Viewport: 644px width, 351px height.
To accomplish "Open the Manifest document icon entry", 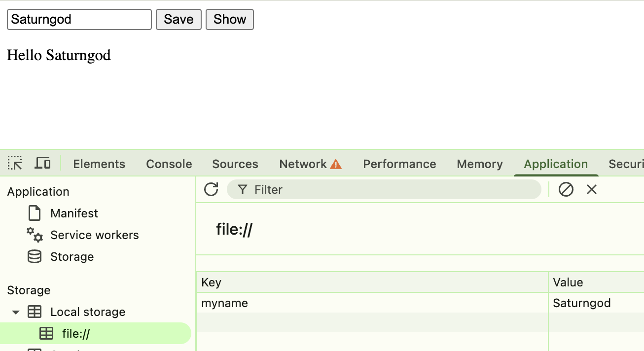I will (35, 213).
